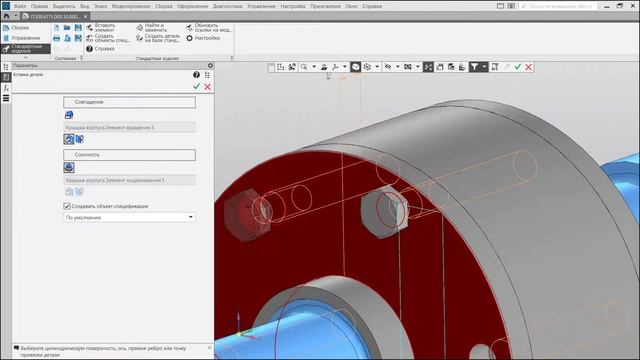Open the По умолчанию dropdown
The width and height of the screenshot is (640, 360).
coord(129,218)
